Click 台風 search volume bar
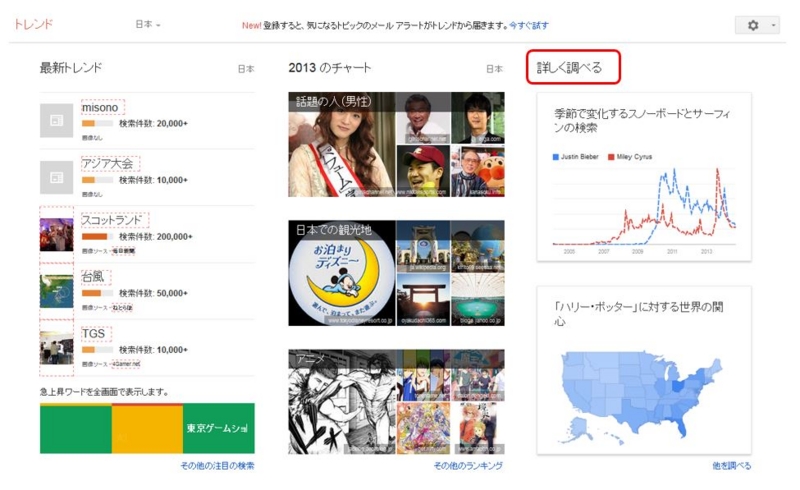This screenshot has width=800, height=490. pos(97,293)
